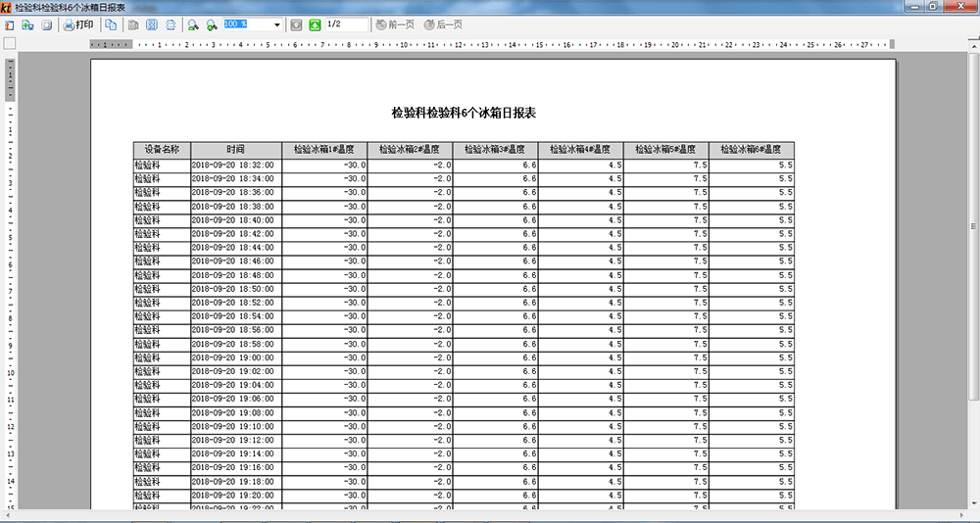Click the 检验冰箱4#温度 column header
Viewport: 980px width, 523px height.
[580, 150]
